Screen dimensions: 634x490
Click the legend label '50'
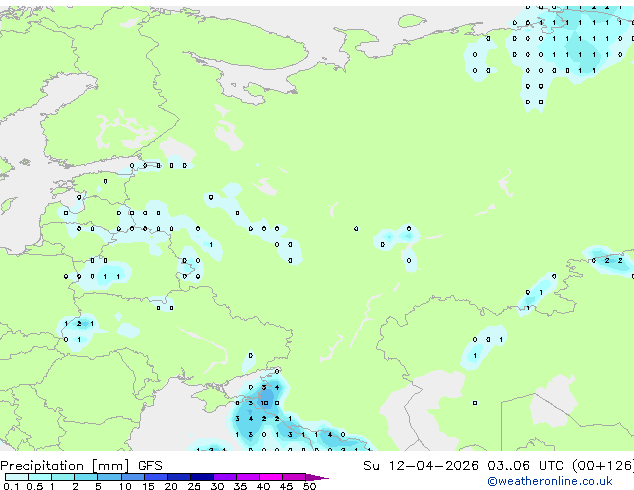309,486
